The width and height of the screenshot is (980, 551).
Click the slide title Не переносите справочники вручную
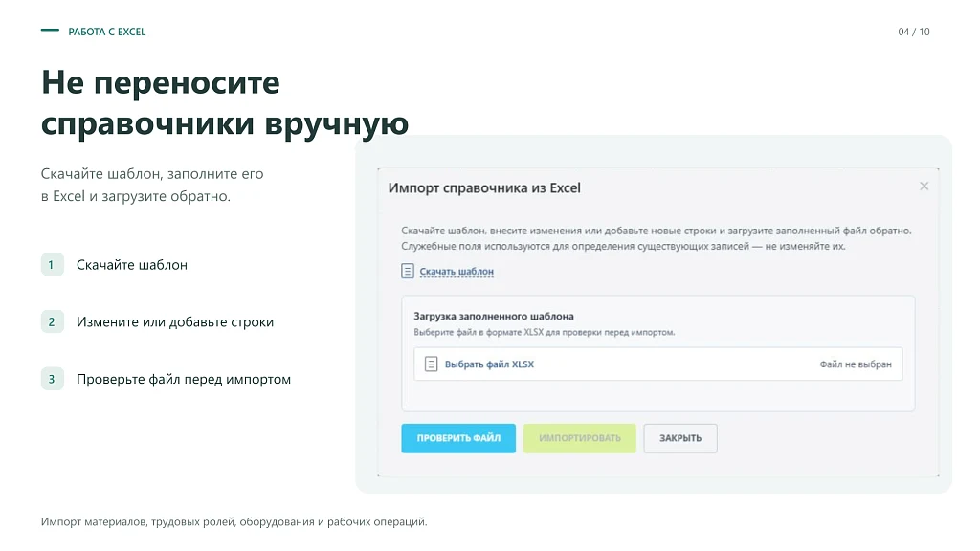tap(225, 103)
